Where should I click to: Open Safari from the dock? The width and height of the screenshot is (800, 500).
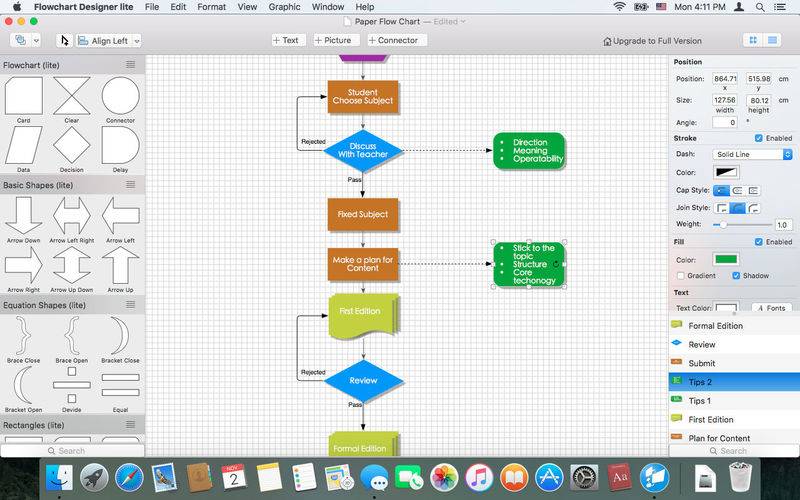point(129,478)
